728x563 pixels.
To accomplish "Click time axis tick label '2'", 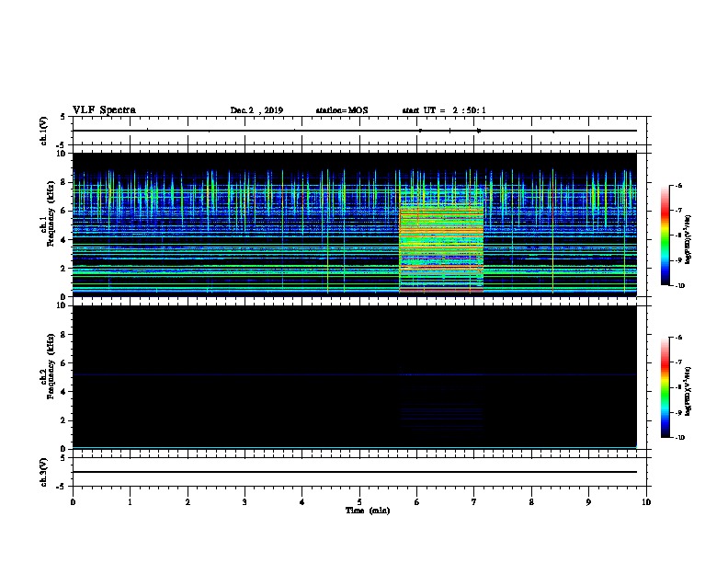I will (188, 501).
